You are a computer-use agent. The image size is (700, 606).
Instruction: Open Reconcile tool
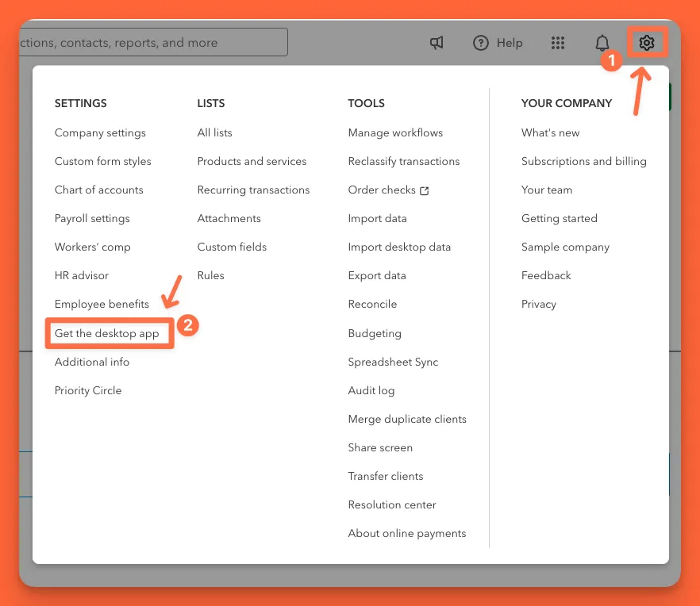click(x=372, y=304)
